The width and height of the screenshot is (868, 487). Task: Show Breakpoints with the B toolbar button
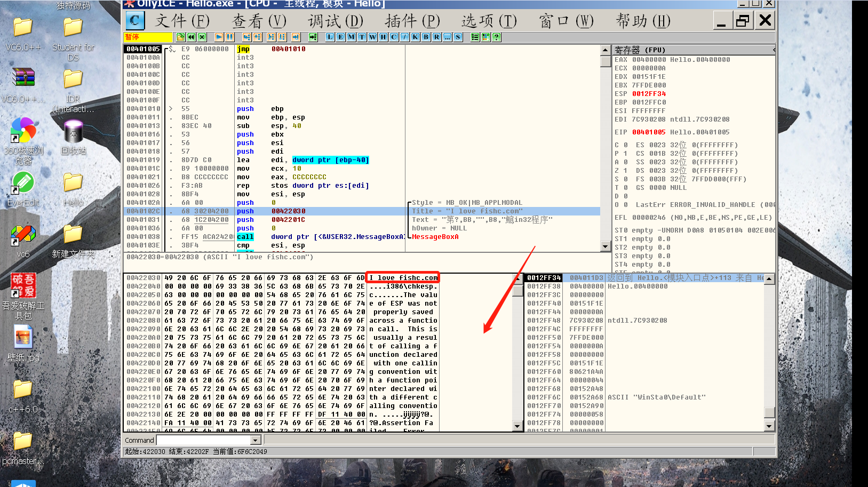coord(426,37)
